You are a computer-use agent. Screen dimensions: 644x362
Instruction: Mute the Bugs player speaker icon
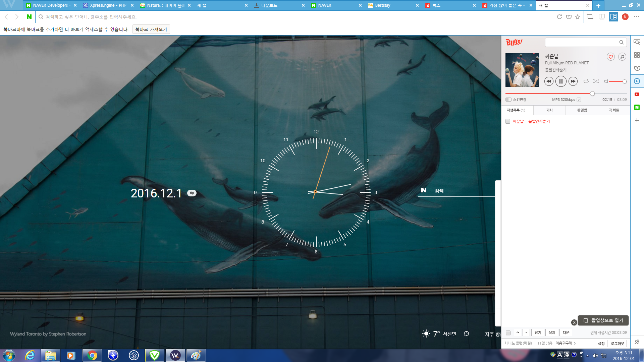point(606,81)
